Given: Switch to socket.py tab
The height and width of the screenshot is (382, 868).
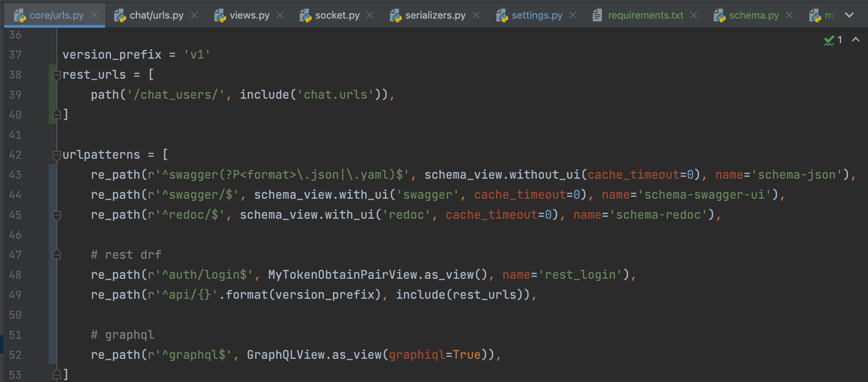Looking at the screenshot, I should [x=337, y=15].
